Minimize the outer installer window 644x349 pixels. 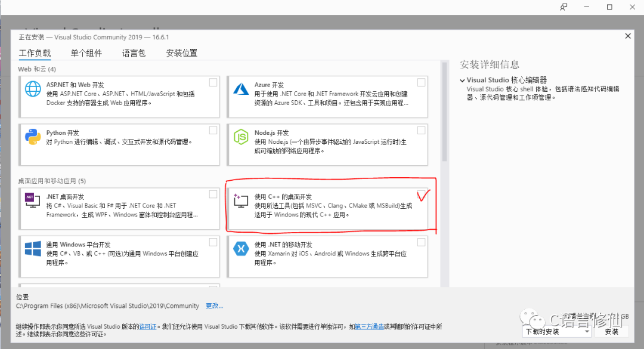tap(587, 7)
